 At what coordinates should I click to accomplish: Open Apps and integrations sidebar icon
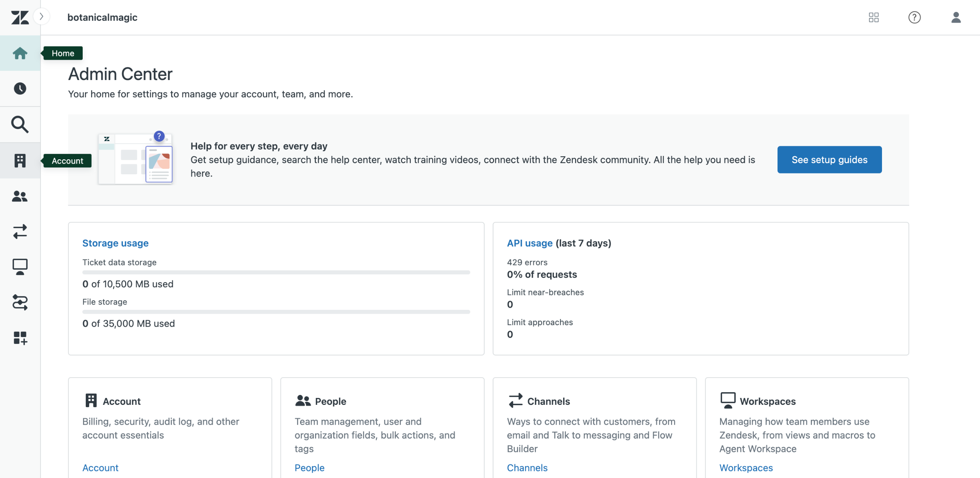click(x=20, y=338)
